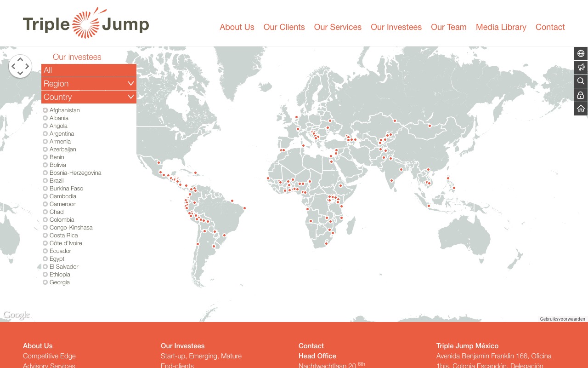Select the Georgia radio button
The image size is (588, 368).
(x=45, y=282)
